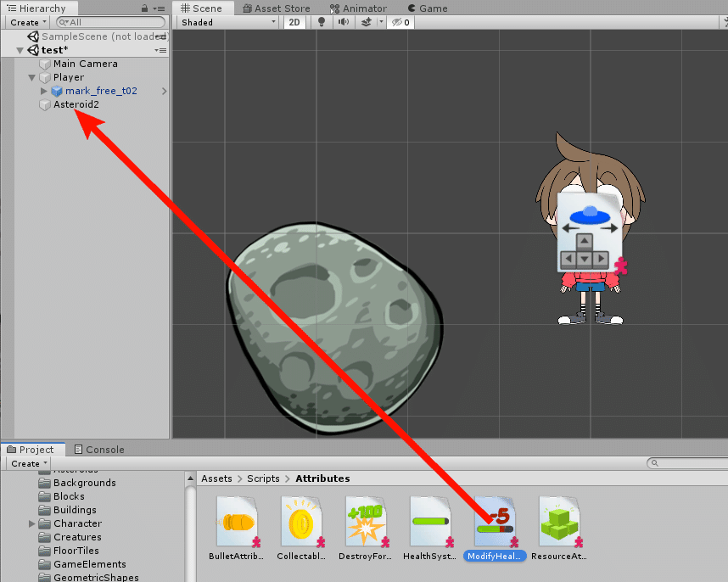Image resolution: width=728 pixels, height=582 pixels.
Task: Switch to the Game tab
Action: (428, 8)
